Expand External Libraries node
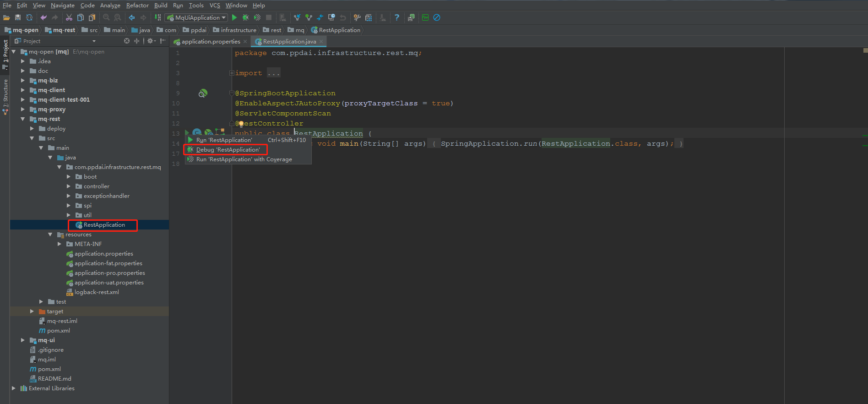 14,388
